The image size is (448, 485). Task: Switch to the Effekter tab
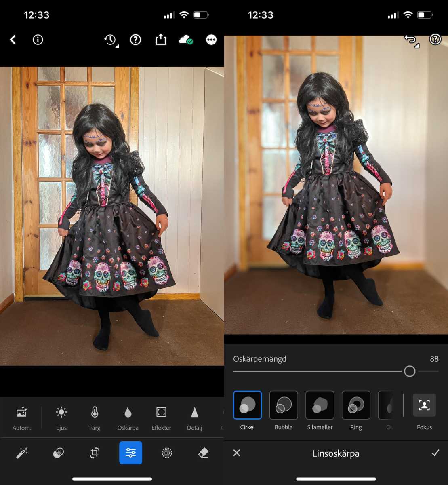pos(161,418)
